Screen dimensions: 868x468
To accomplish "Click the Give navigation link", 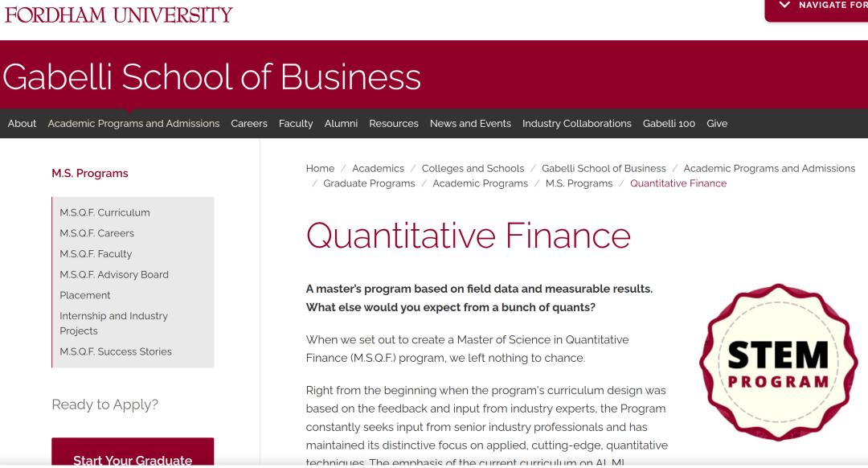I will coord(717,124).
